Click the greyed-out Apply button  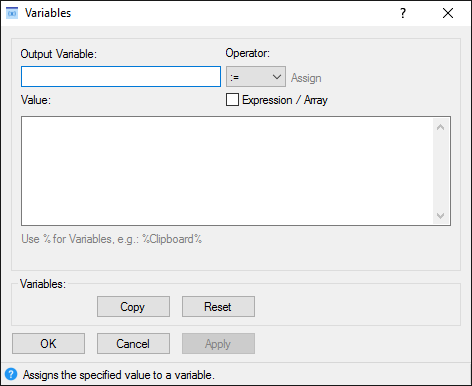tap(218, 343)
